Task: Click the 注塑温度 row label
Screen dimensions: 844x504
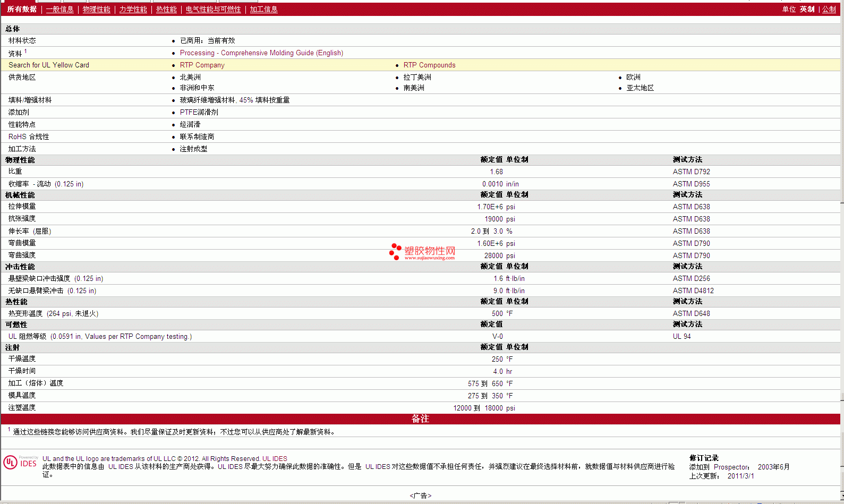Action: 22,407
